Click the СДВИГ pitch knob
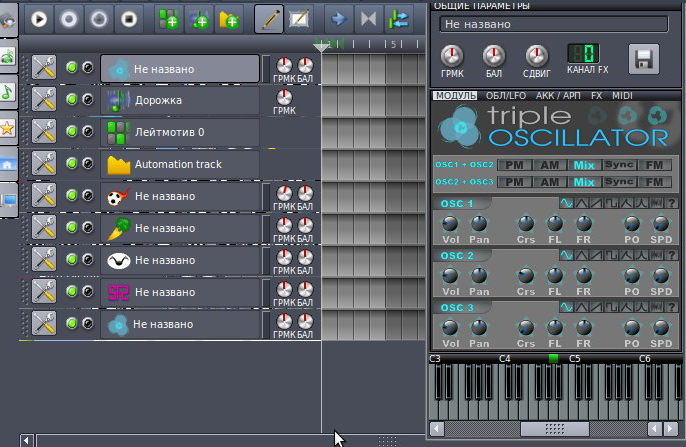Screen dimensions: 686x447 click(536, 56)
